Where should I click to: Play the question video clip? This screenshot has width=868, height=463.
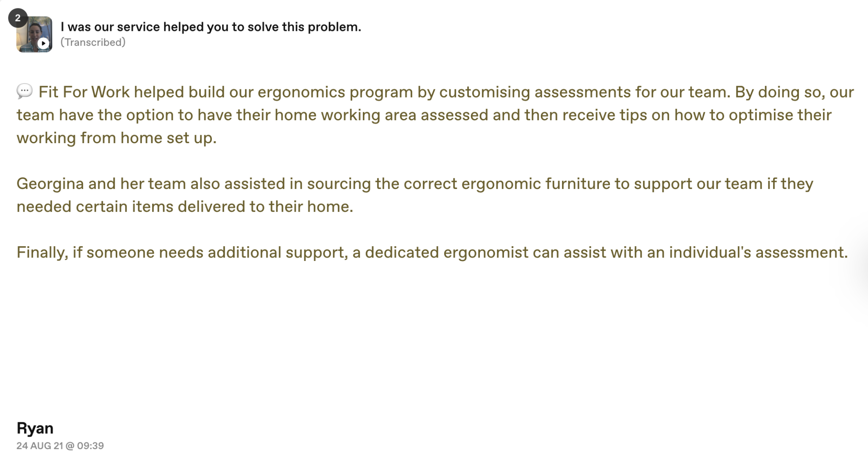[43, 43]
